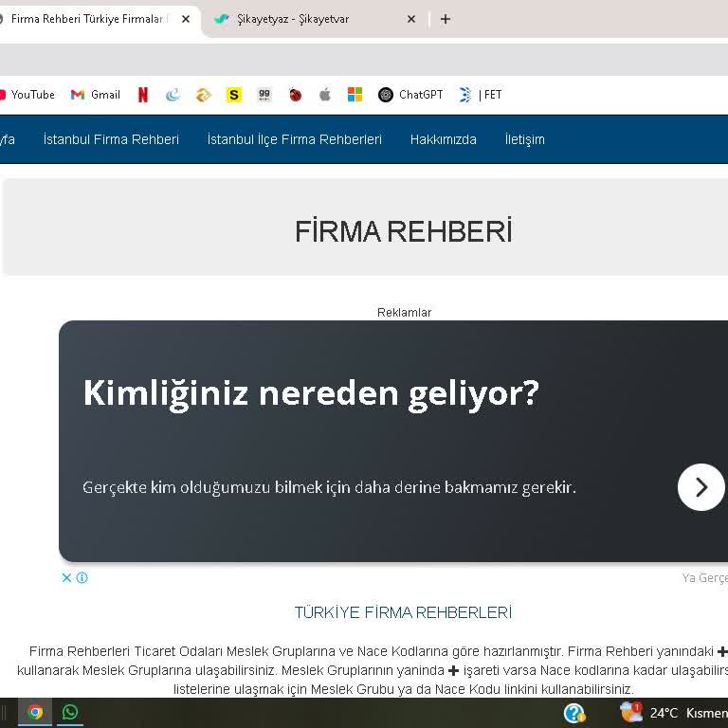The height and width of the screenshot is (728, 728).
Task: Click the help question mark tray icon
Action: [x=574, y=713]
